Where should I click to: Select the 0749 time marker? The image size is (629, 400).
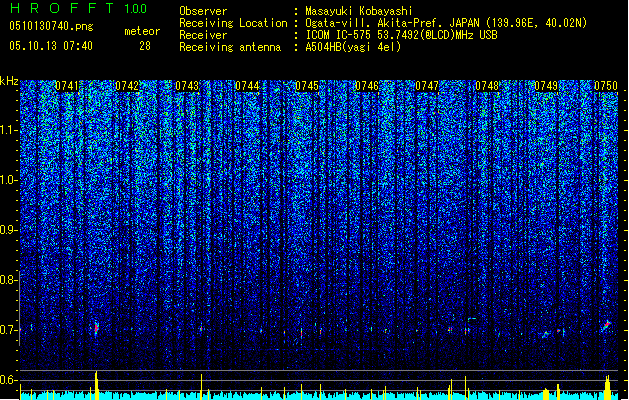[546, 86]
